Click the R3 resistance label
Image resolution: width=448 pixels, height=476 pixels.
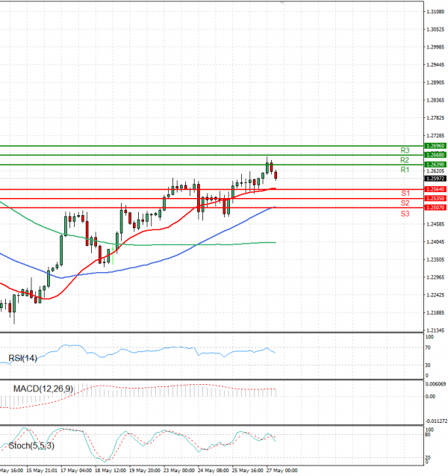click(405, 150)
